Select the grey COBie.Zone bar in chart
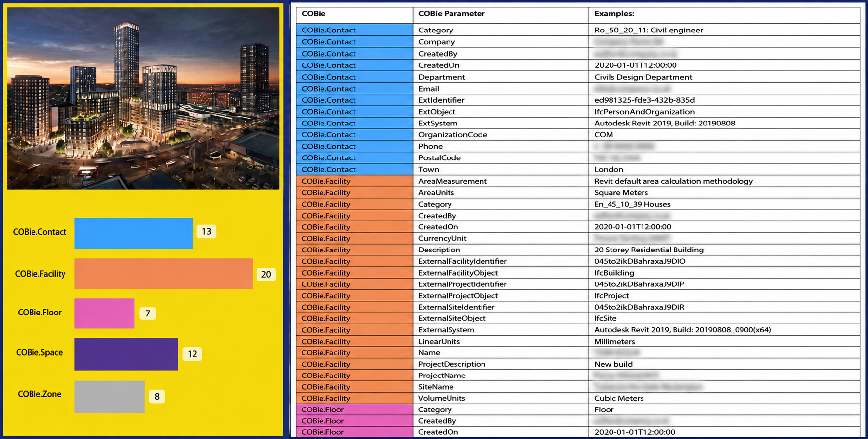The height and width of the screenshot is (439, 868). click(110, 397)
